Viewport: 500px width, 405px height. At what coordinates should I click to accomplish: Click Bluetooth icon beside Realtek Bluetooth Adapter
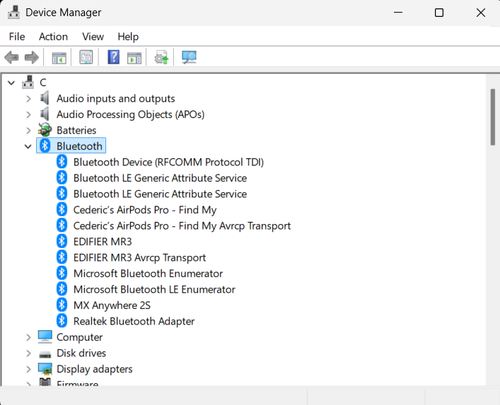(62, 321)
